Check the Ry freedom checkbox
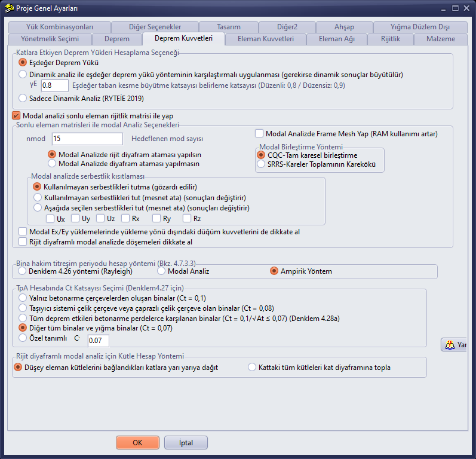The height and width of the screenshot is (459, 476). click(x=156, y=218)
